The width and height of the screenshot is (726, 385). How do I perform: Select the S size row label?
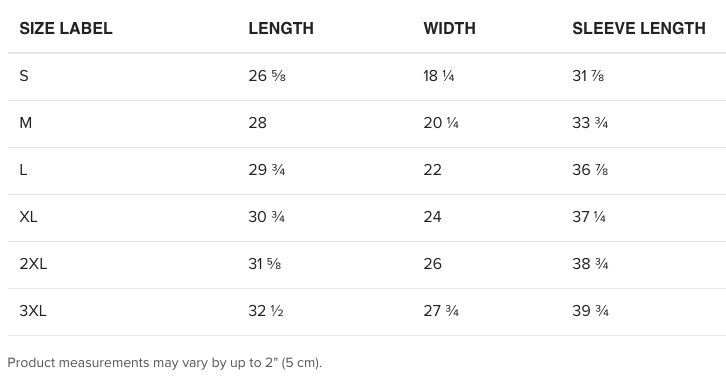click(x=24, y=75)
